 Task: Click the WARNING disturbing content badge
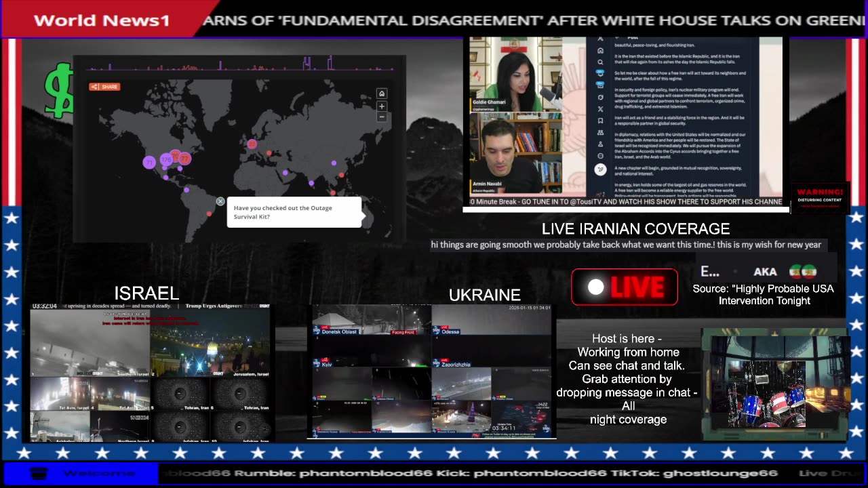(x=820, y=197)
